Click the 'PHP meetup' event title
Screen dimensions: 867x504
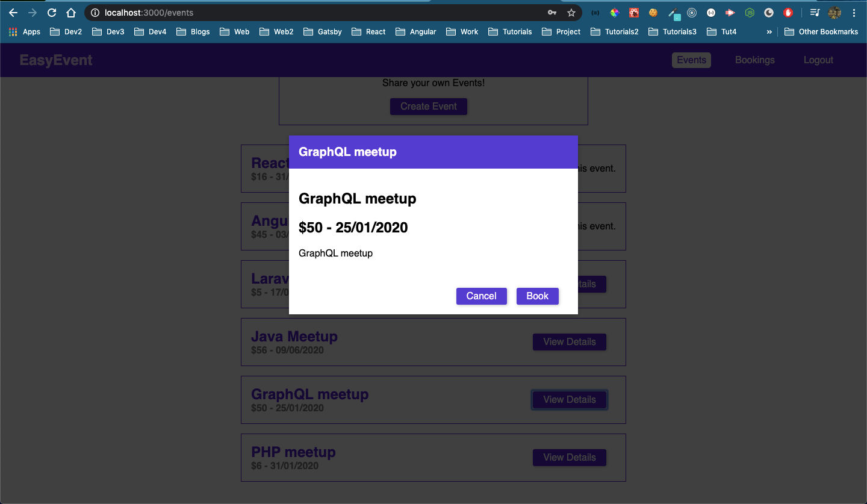pyautogui.click(x=293, y=452)
